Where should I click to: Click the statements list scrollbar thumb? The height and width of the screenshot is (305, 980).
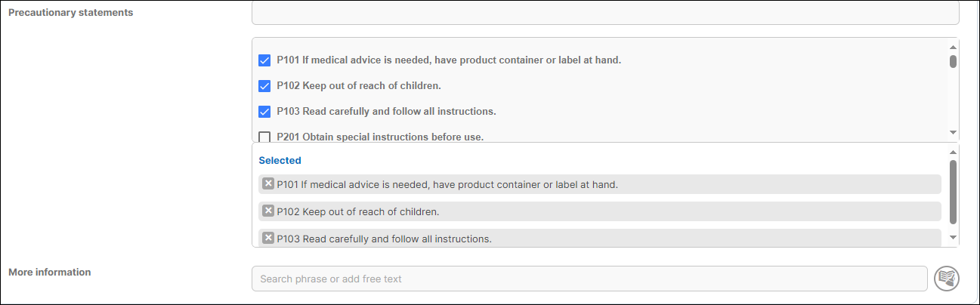[x=953, y=61]
